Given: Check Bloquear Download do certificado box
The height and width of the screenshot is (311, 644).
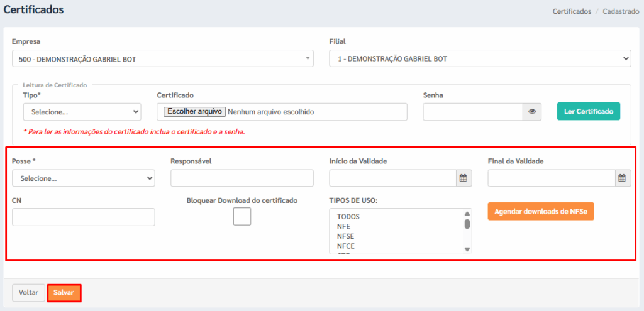Looking at the screenshot, I should pos(242,216).
